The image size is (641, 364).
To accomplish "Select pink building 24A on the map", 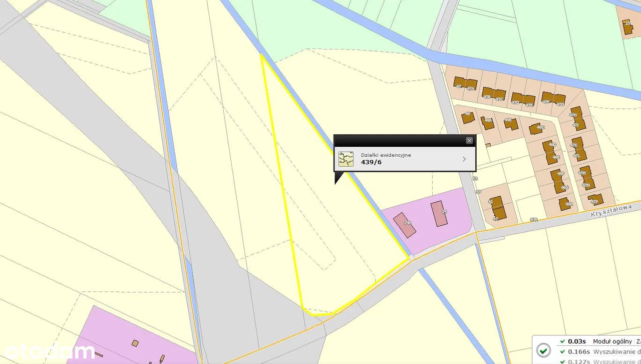I will pos(405,225).
